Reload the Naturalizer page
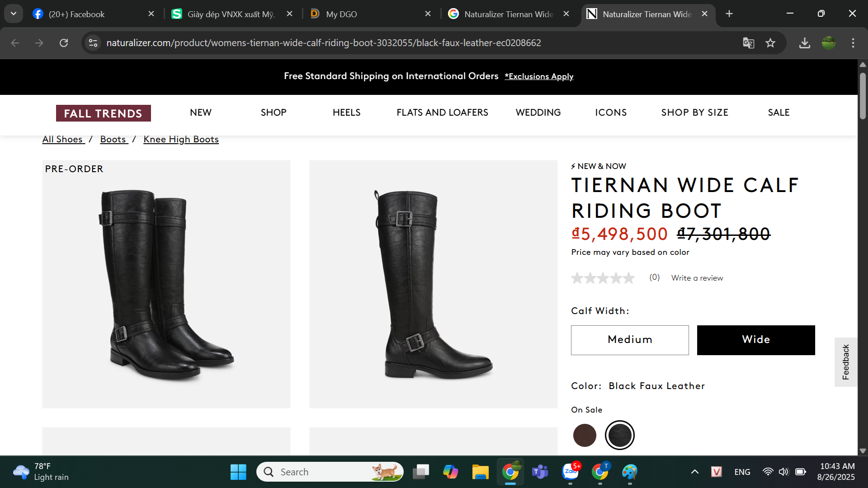This screenshot has height=488, width=868. click(64, 43)
